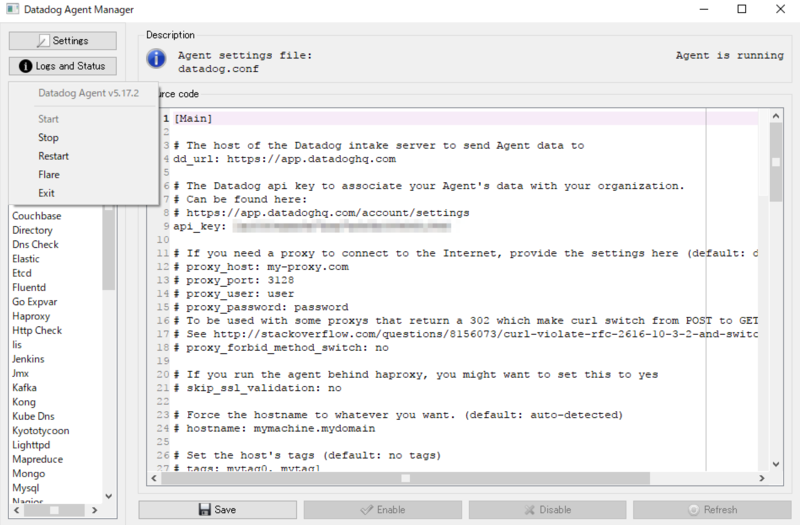800x525 pixels.
Task: Click the hostname: mymachine.mydomain line
Action: tap(274, 428)
